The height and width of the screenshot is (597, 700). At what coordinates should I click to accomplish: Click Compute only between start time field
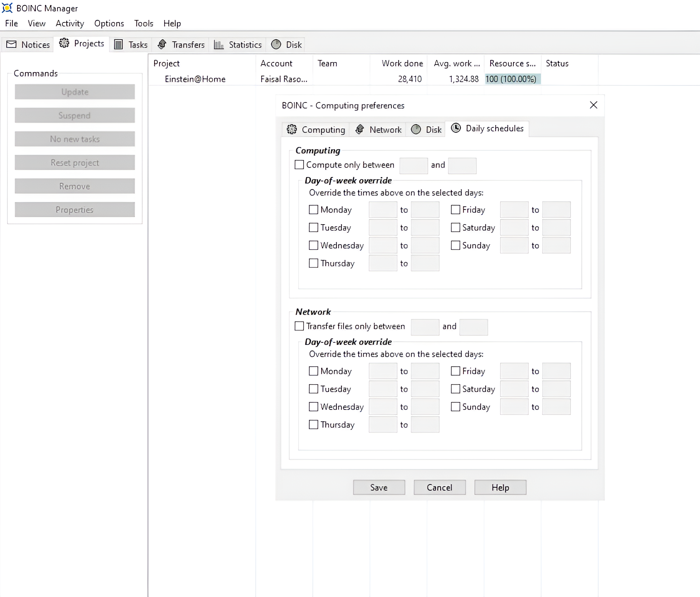[414, 166]
